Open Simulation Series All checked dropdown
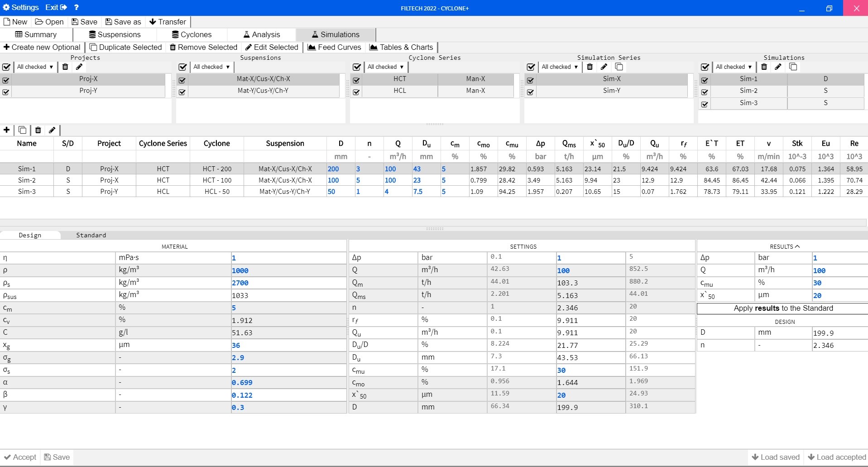Screen dimensions: 868x467 click(560, 67)
